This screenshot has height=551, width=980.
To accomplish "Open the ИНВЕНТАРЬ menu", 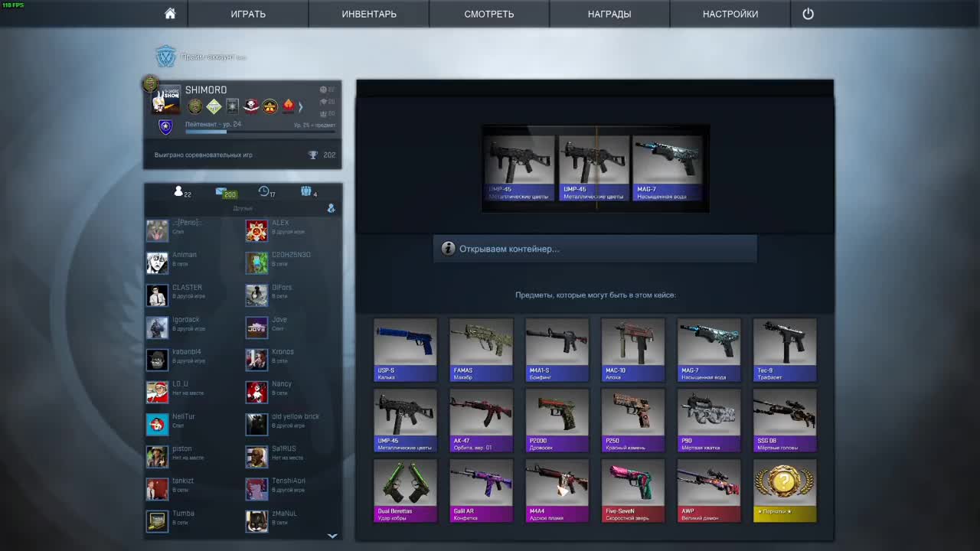I will pos(369,14).
